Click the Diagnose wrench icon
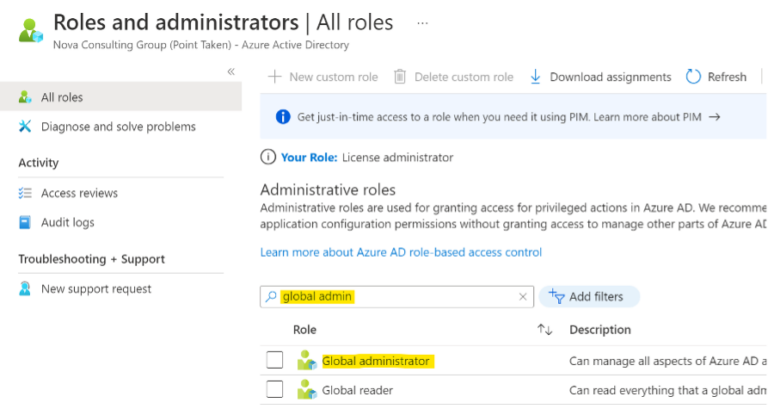 [25, 126]
